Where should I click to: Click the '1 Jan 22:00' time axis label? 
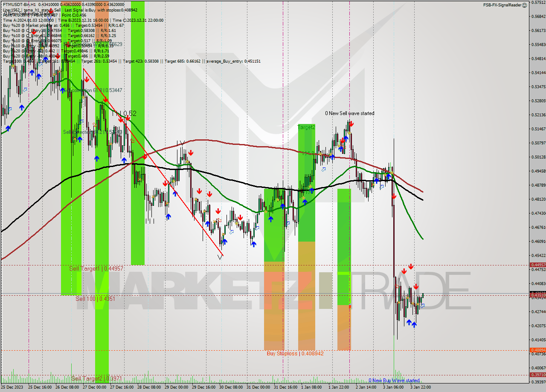339,387
